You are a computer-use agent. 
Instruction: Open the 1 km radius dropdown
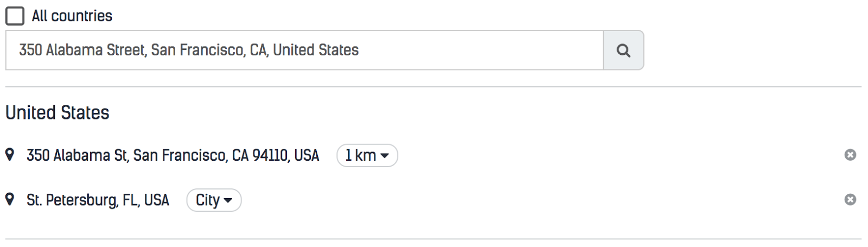click(x=367, y=155)
